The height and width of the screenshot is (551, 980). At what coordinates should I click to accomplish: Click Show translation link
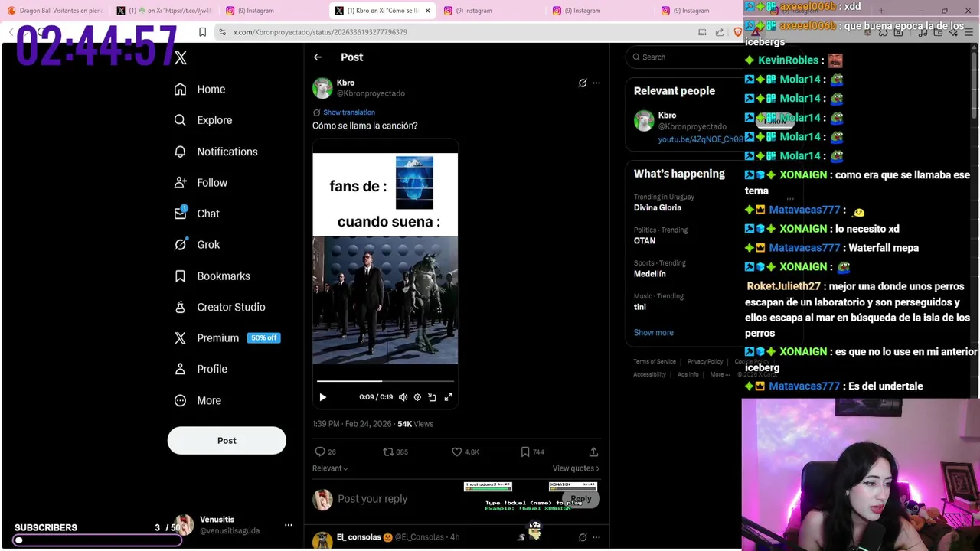[349, 112]
